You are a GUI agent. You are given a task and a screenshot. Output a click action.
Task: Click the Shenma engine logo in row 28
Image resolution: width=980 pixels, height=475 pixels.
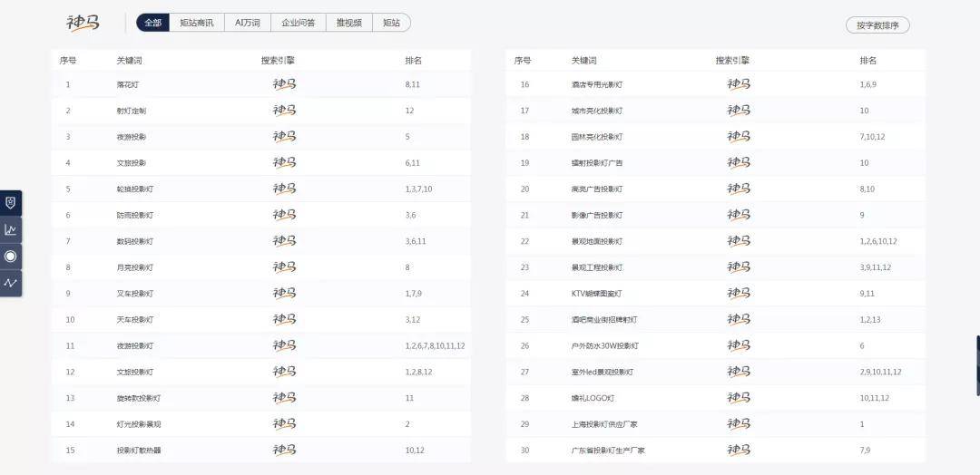click(739, 398)
